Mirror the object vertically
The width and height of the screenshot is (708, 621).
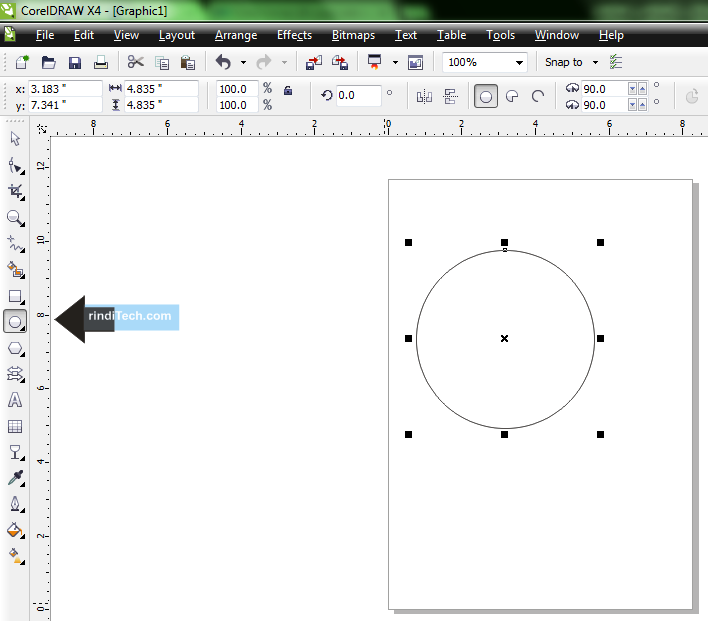coord(450,96)
